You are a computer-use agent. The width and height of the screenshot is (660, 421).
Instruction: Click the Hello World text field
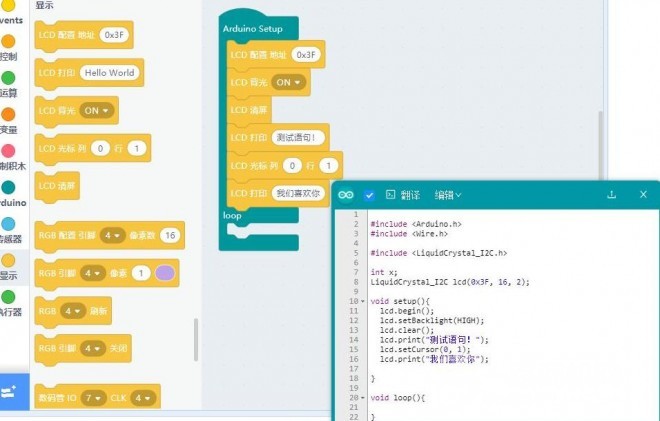109,73
